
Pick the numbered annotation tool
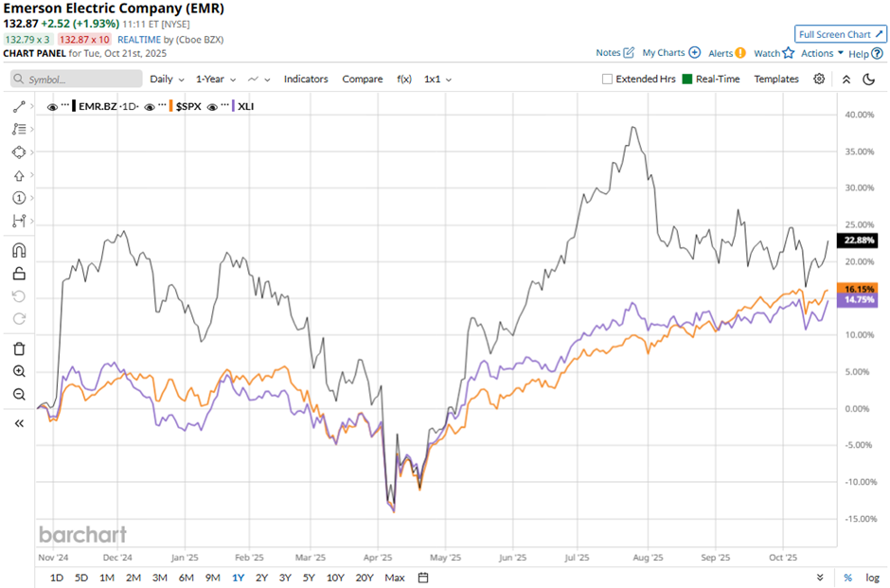coord(19,198)
